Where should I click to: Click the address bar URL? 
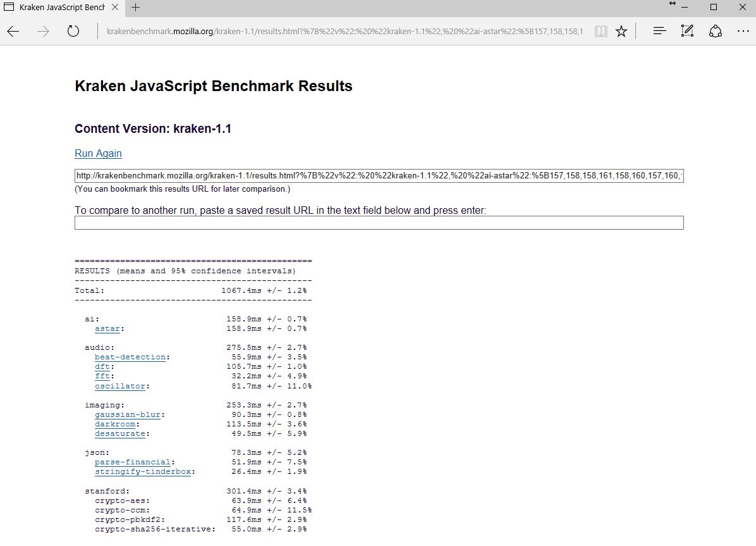click(344, 32)
